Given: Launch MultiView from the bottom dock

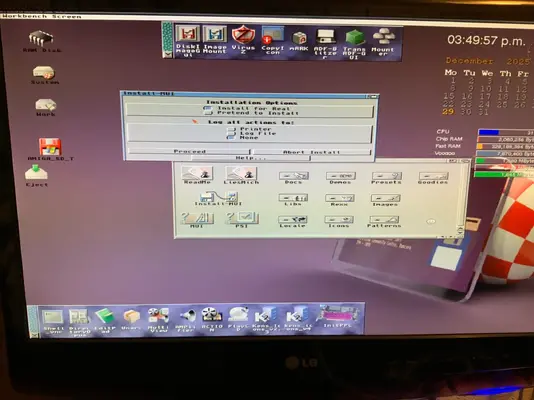Looking at the screenshot, I should pyautogui.click(x=159, y=319).
